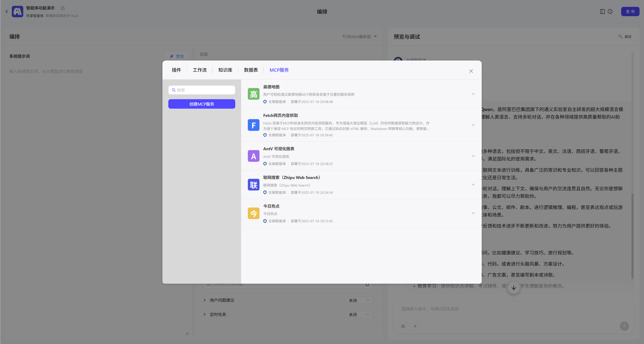644x344 pixels.
Task: Switch to the 知识库 tab
Action: tap(225, 70)
